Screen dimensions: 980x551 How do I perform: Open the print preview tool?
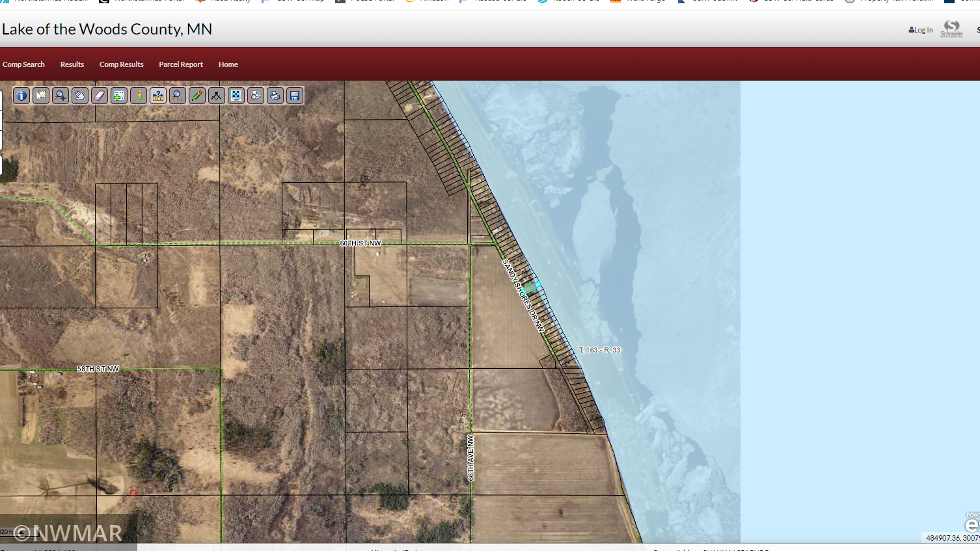pos(256,96)
